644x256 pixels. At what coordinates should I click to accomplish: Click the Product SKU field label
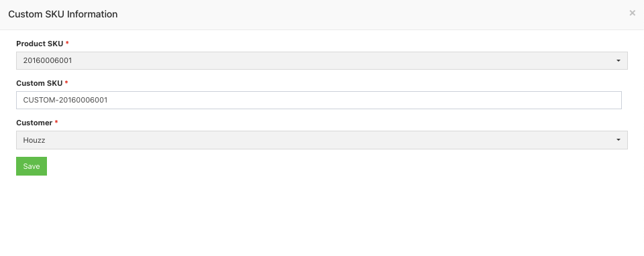tap(40, 44)
